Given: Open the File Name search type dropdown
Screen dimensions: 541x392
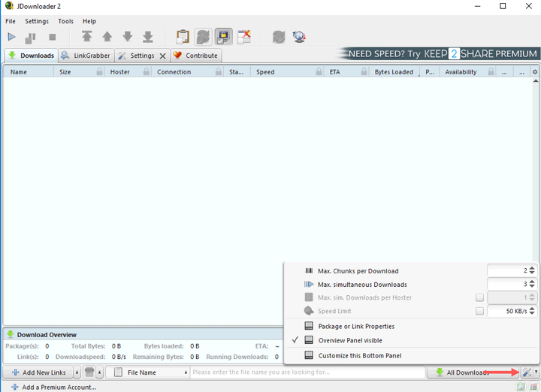Looking at the screenshot, I should pos(148,372).
